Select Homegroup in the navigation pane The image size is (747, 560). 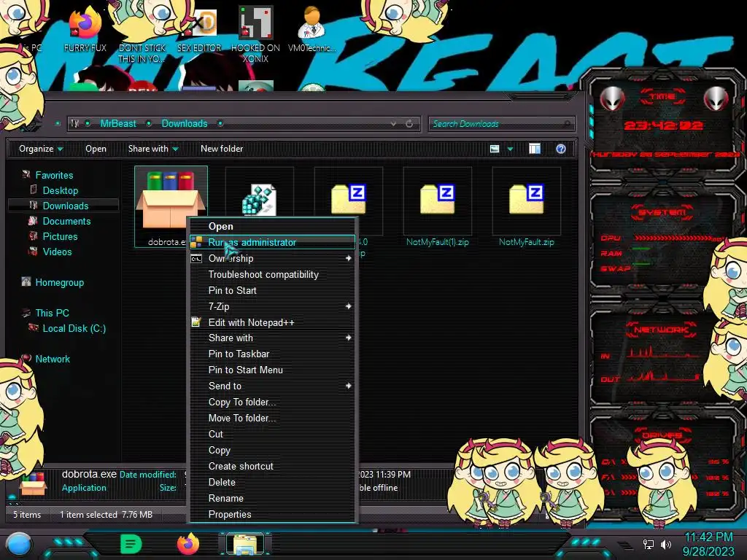point(60,282)
